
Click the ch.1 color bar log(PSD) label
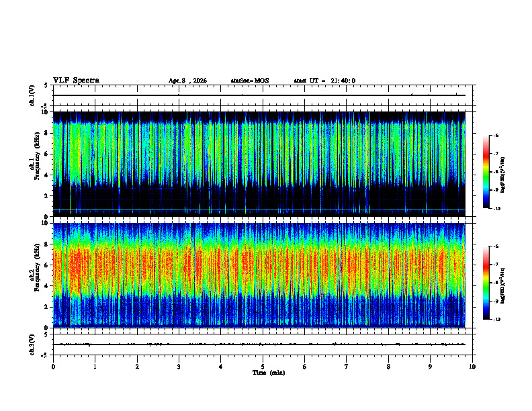504,175
